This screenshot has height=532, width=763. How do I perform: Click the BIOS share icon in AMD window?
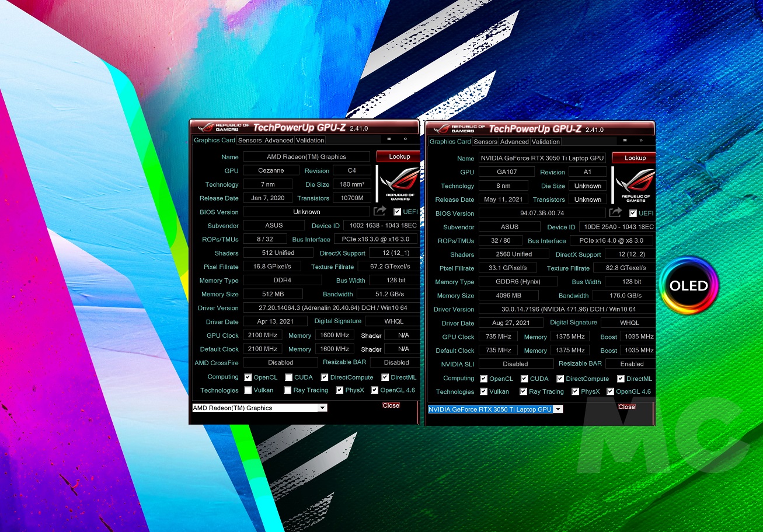[380, 211]
